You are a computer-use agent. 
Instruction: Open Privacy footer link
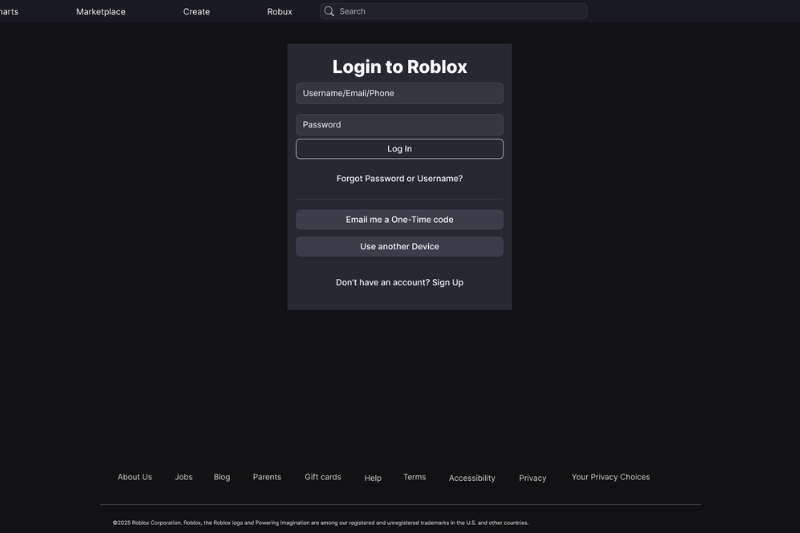[x=533, y=478]
